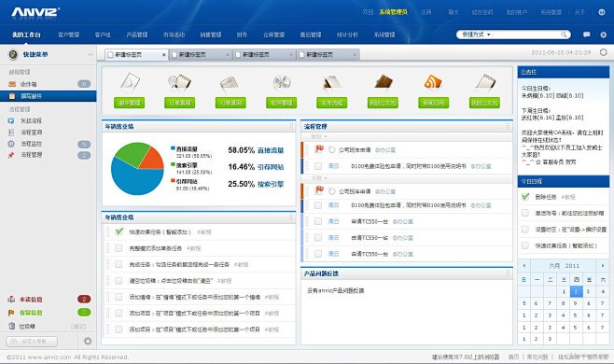Open 未读信息 in the sidebar
Viewport: 614px width, 364px height.
point(25,300)
